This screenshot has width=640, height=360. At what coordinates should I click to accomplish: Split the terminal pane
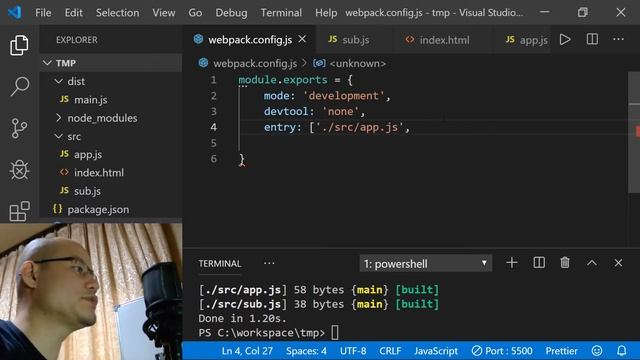coord(539,263)
